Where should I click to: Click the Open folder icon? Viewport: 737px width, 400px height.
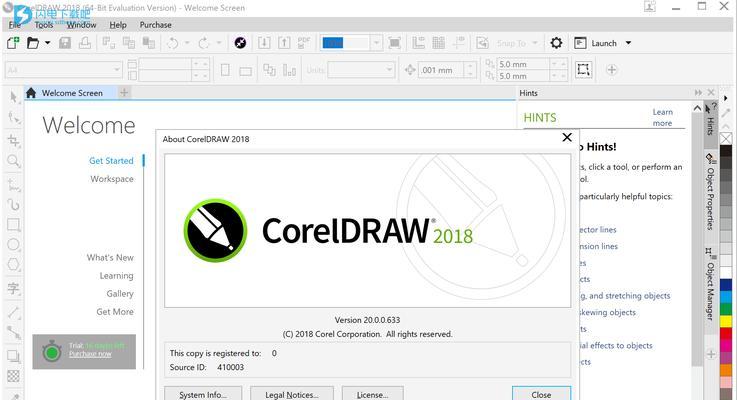(x=33, y=43)
